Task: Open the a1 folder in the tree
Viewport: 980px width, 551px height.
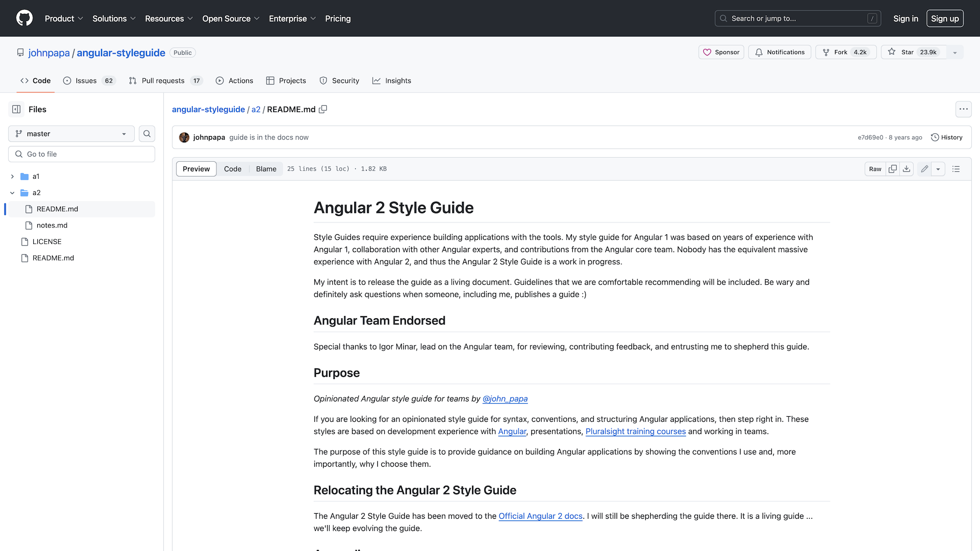Action: point(36,177)
